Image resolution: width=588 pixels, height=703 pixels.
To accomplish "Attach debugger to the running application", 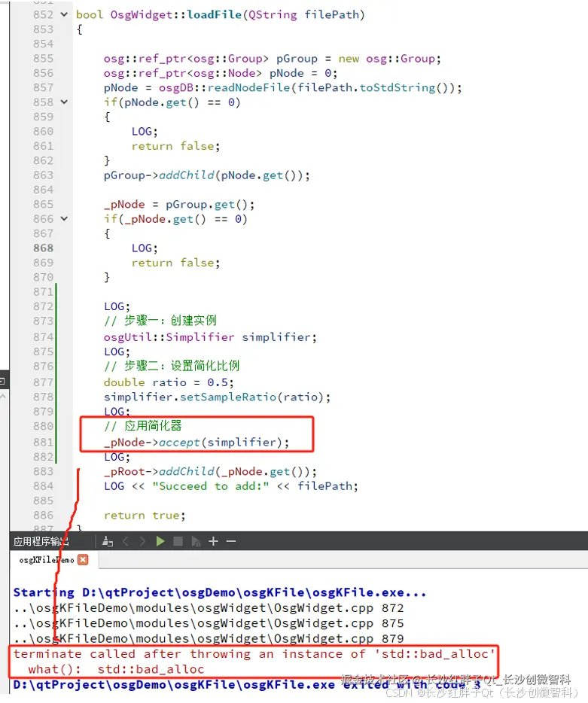I will click(x=196, y=542).
